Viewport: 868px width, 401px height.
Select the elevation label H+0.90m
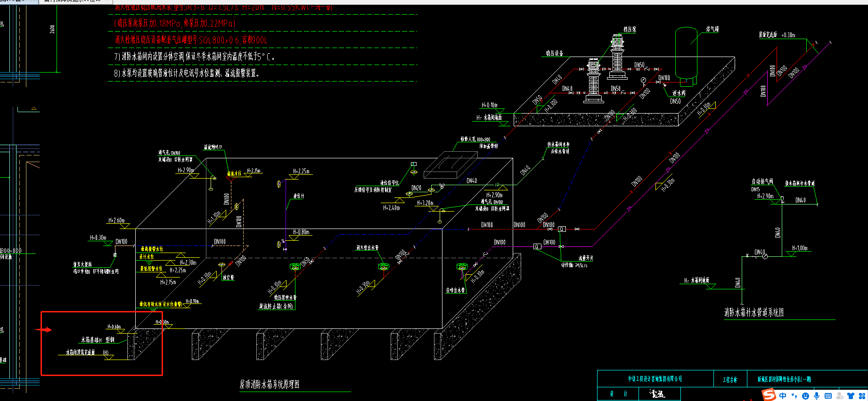point(192,301)
